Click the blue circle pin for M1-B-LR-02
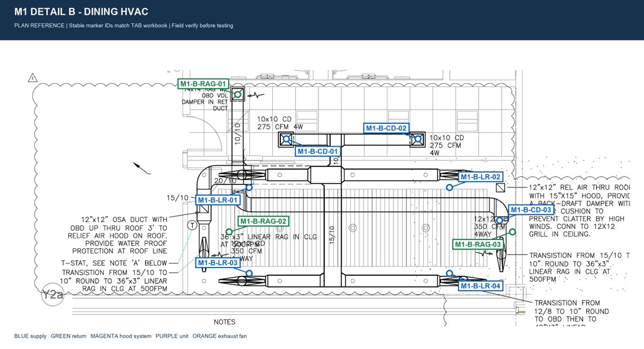Image resolution: width=644 pixels, height=349 pixels. [449, 187]
